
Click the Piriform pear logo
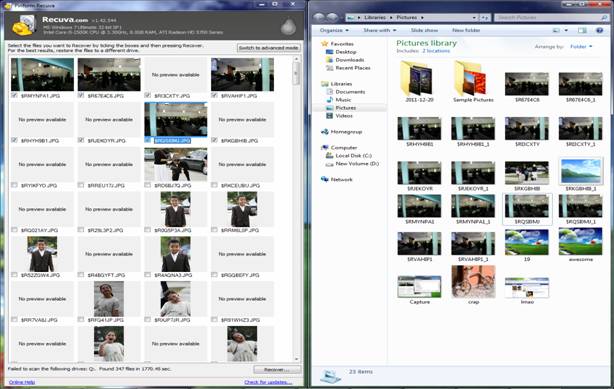[x=288, y=26]
